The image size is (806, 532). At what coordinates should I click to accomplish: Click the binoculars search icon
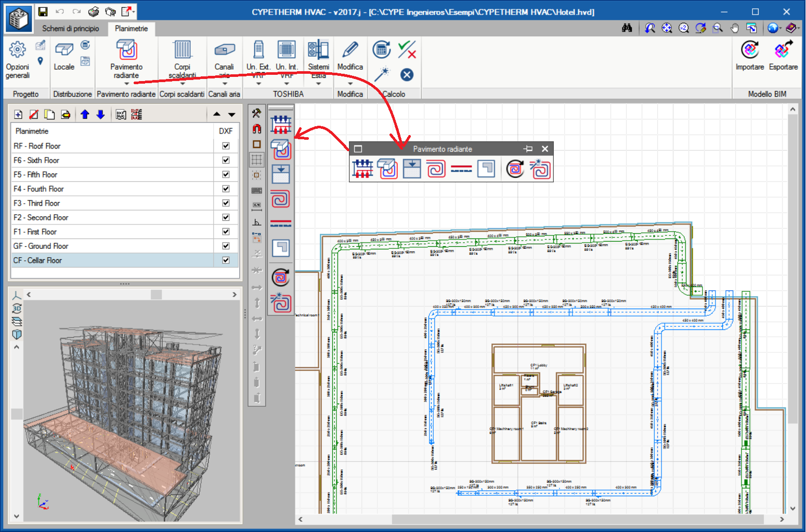point(627,28)
